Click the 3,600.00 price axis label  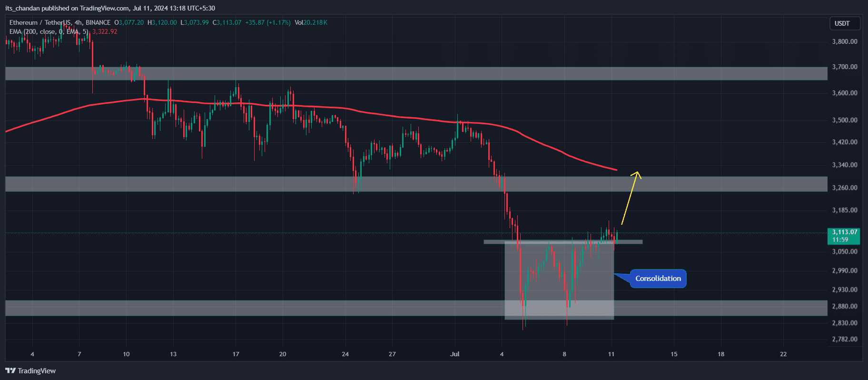[x=845, y=93]
